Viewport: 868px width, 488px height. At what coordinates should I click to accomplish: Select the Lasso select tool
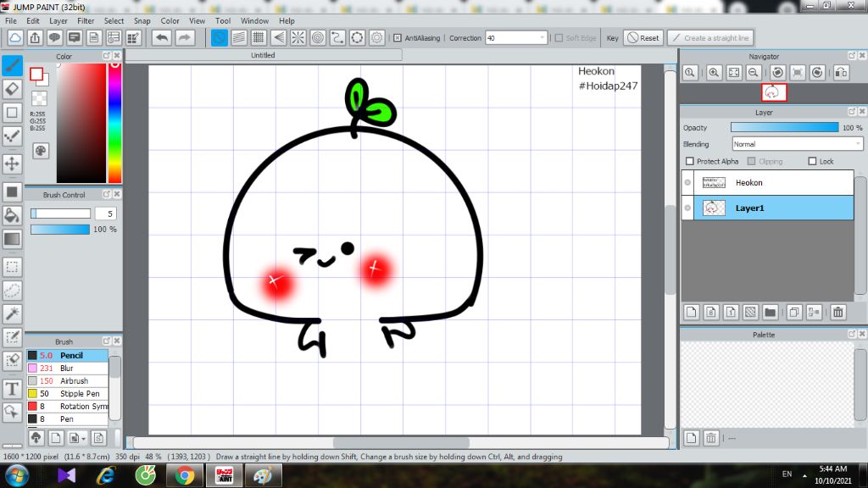pyautogui.click(x=12, y=291)
